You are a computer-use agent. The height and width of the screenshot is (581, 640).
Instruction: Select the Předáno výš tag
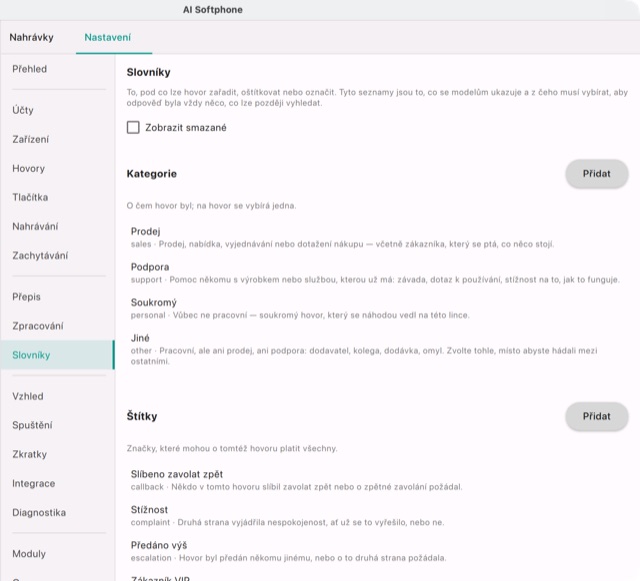pyautogui.click(x=378, y=551)
